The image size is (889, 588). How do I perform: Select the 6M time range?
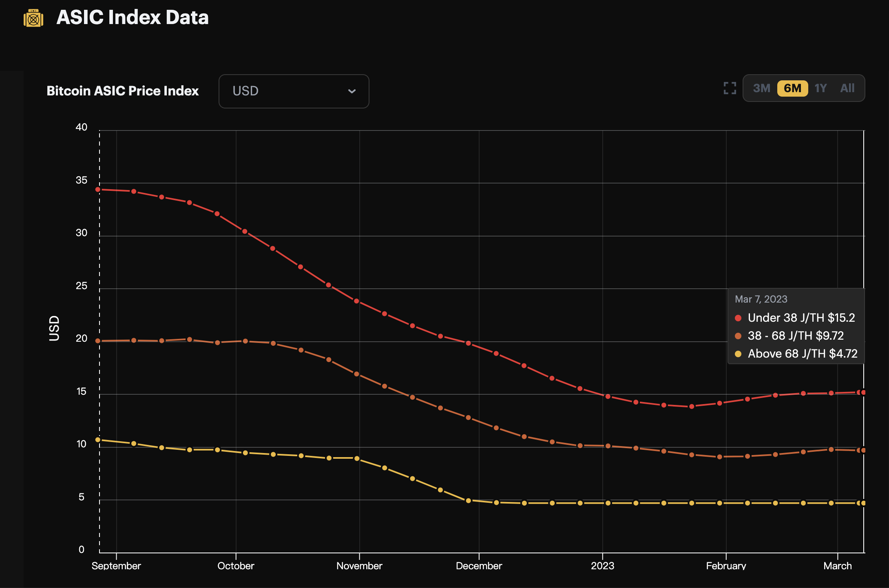(x=792, y=88)
